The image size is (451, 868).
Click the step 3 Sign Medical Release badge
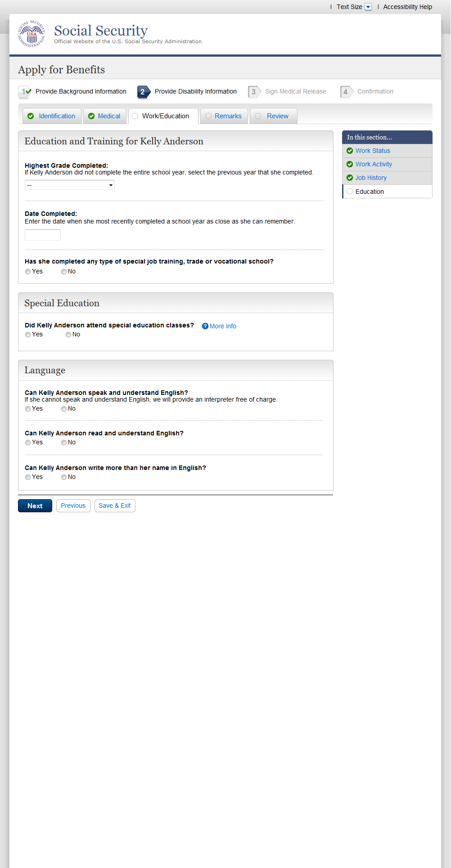click(x=254, y=92)
